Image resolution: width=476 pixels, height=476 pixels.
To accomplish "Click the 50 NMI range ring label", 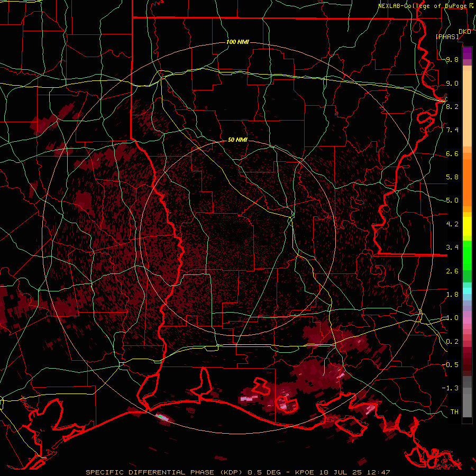I will coord(237,140).
